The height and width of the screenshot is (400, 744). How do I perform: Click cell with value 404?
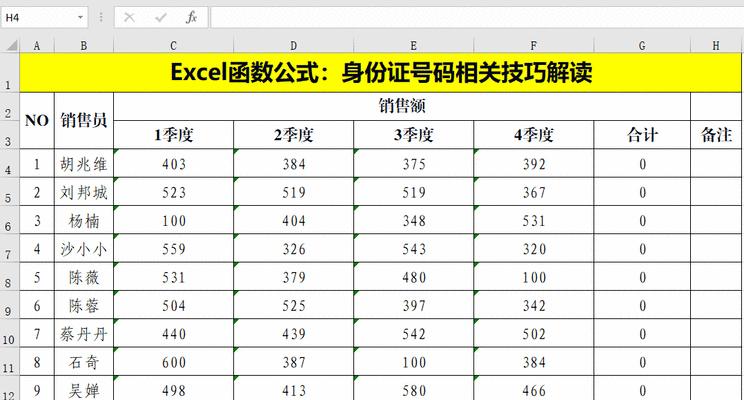293,220
